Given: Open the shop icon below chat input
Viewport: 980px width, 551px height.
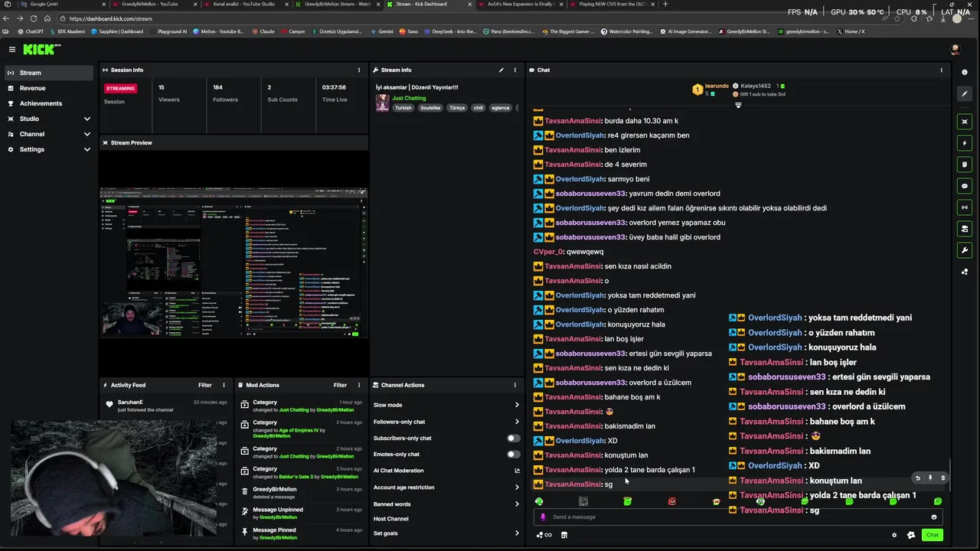Looking at the screenshot, I should (564, 535).
